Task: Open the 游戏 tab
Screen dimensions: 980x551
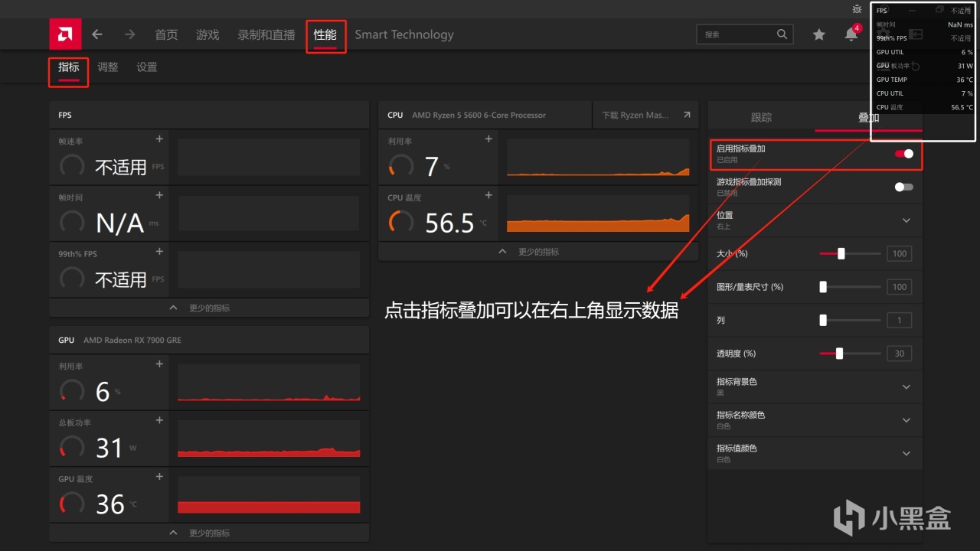Action: pyautogui.click(x=207, y=34)
